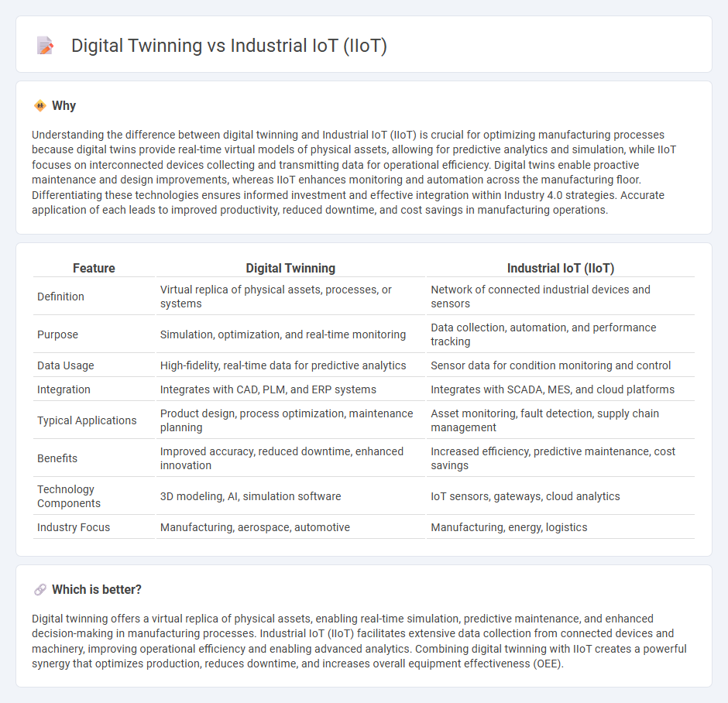Click cell 'Integrates with SCADA, MES, and cloud platforms'

click(561, 389)
